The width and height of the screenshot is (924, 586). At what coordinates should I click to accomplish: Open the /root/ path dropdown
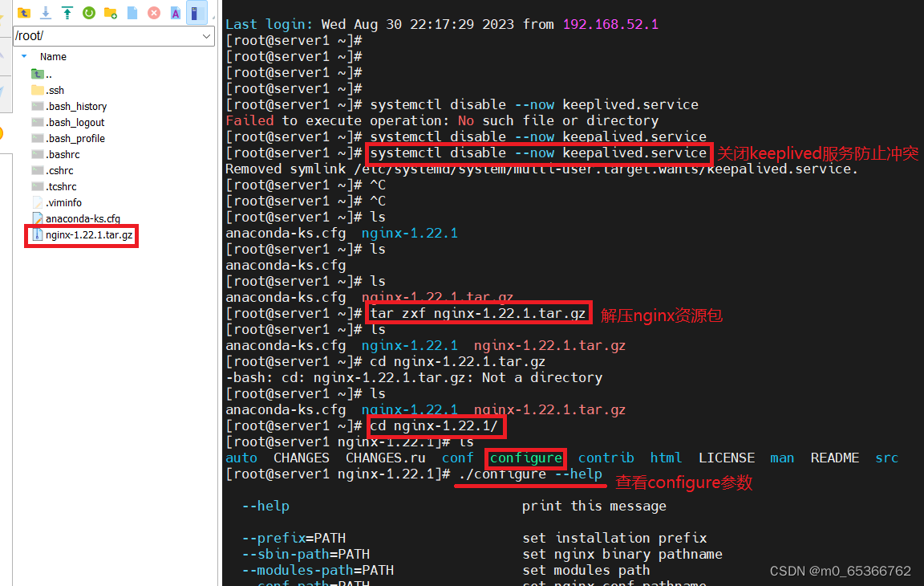pos(205,36)
